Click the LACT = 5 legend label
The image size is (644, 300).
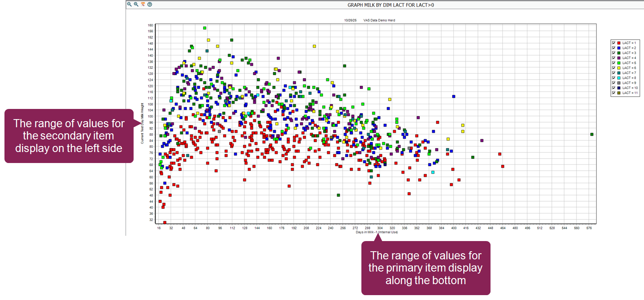coord(629,63)
